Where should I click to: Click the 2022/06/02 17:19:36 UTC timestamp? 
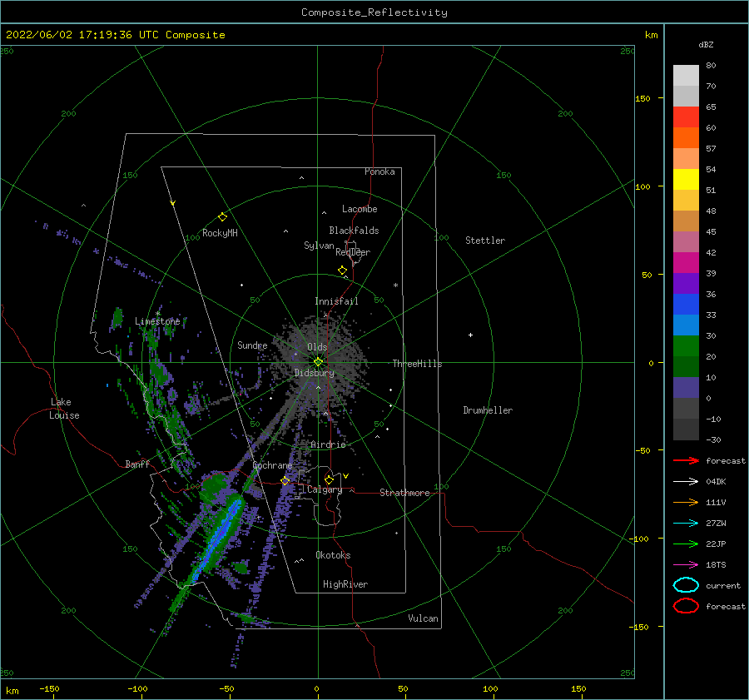point(116,35)
